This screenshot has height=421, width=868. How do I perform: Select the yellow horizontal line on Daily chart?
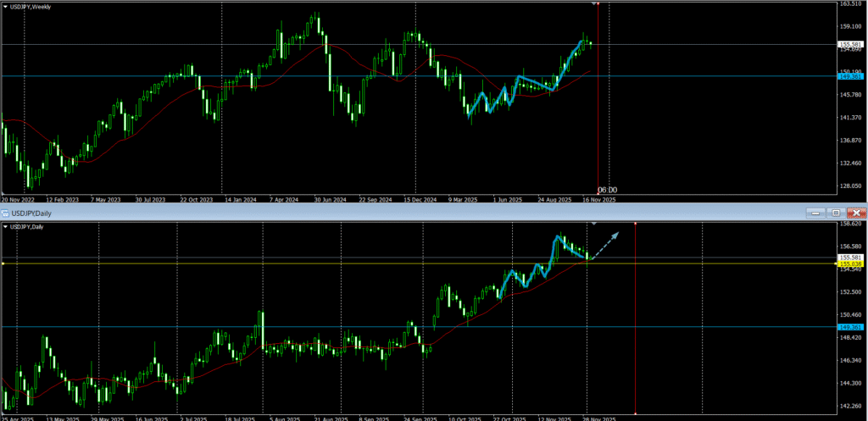[254, 263]
